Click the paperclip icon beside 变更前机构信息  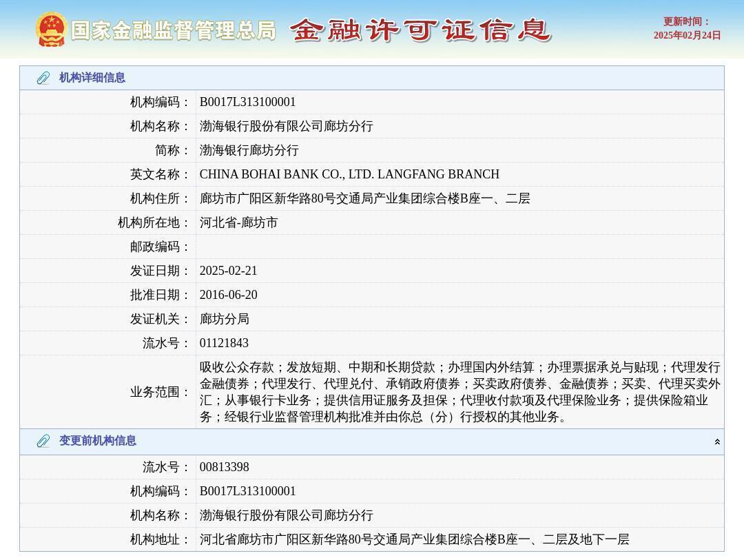coord(43,441)
